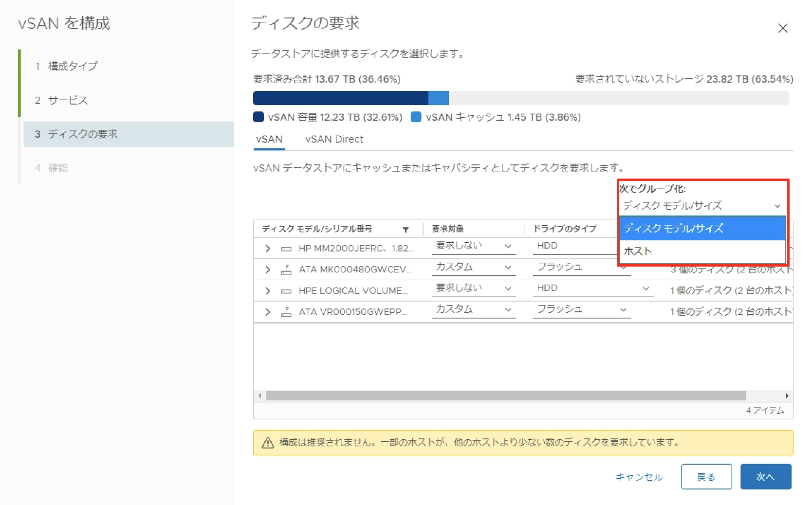This screenshot has width=812, height=505.
Task: Click the キャンセル link
Action: point(639,477)
